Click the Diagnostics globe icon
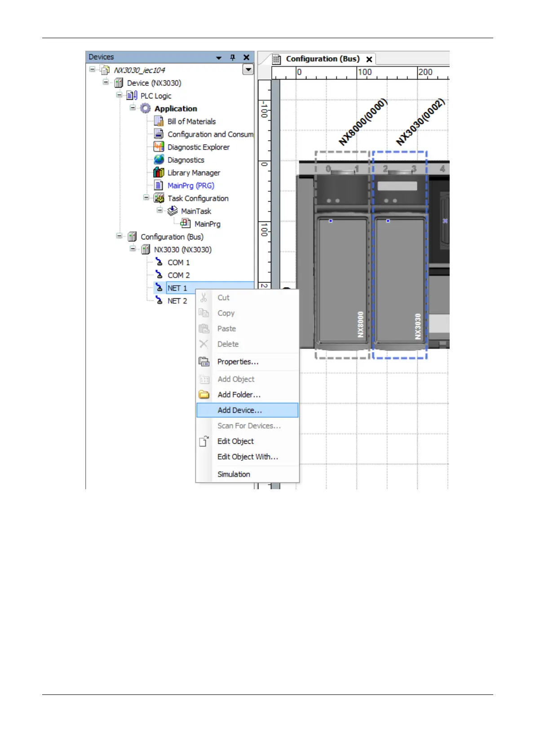This screenshot has width=535, height=756. pos(159,160)
